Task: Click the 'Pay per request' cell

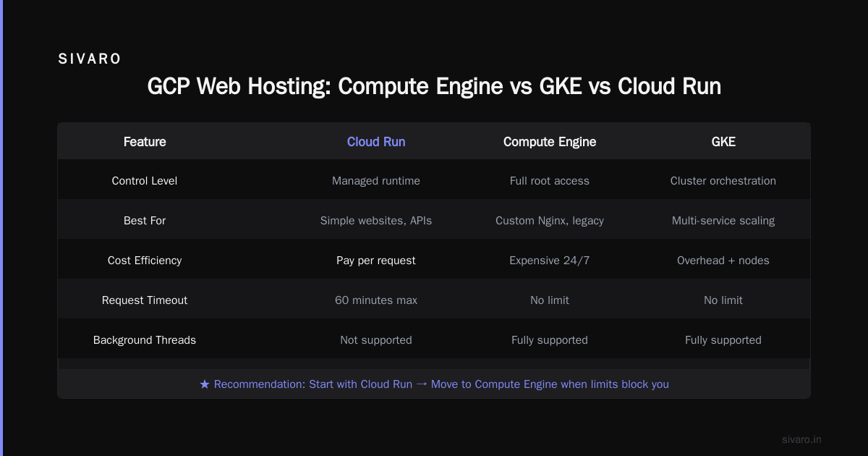Action: coord(376,261)
